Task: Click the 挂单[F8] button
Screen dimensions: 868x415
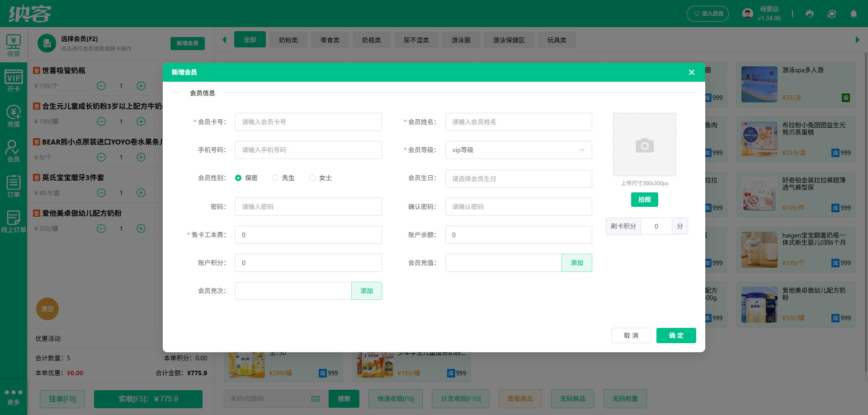Action: point(62,399)
